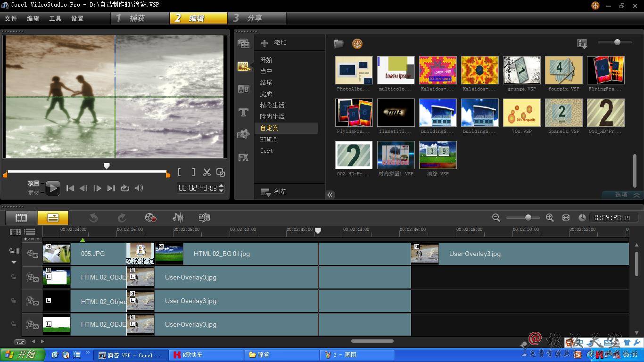Toggle overlay track 1 enable icon

[32, 277]
